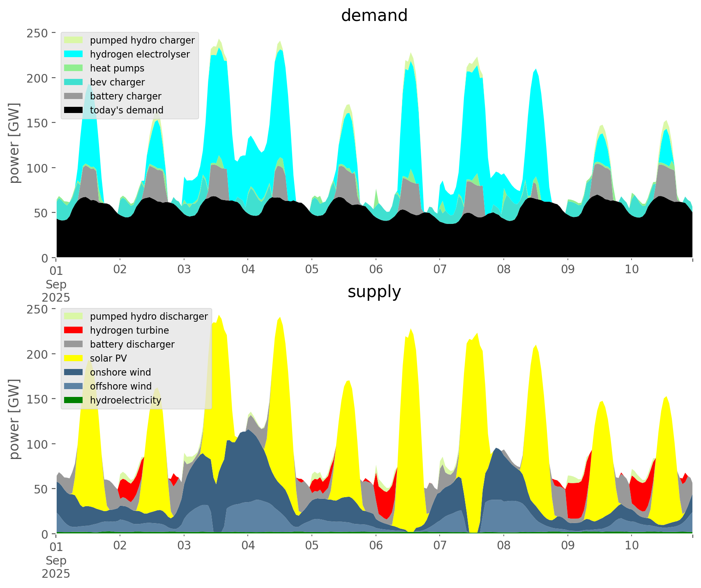Click the supply chart's power [GW] axis label
Image resolution: width=701 pixels, height=588 pixels.
pos(14,419)
